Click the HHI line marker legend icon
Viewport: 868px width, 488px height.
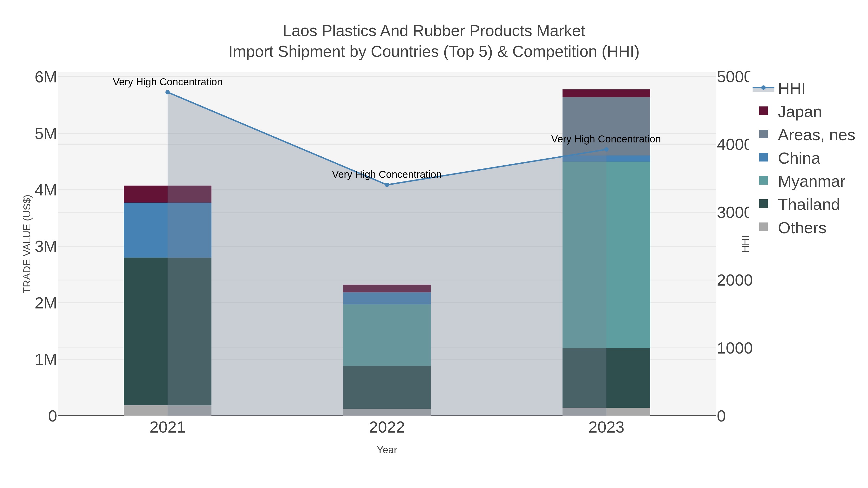tap(764, 88)
